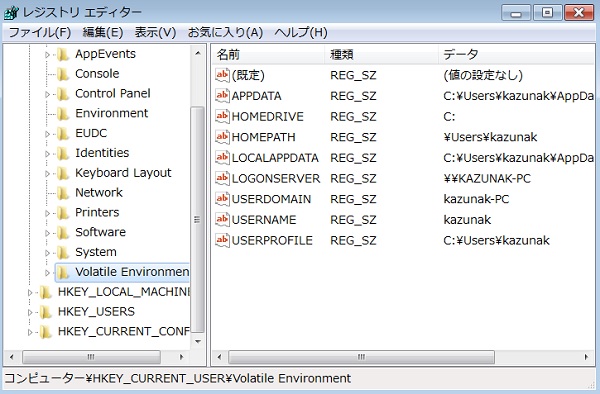
Task: Click the Printers folder icon
Action: (63, 213)
